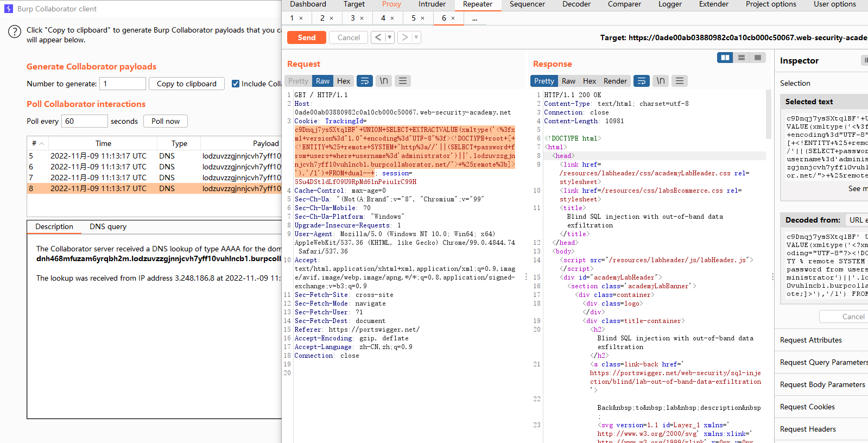This screenshot has width=868, height=443.
Task: Select Description tab in Collaborator
Action: [54, 226]
